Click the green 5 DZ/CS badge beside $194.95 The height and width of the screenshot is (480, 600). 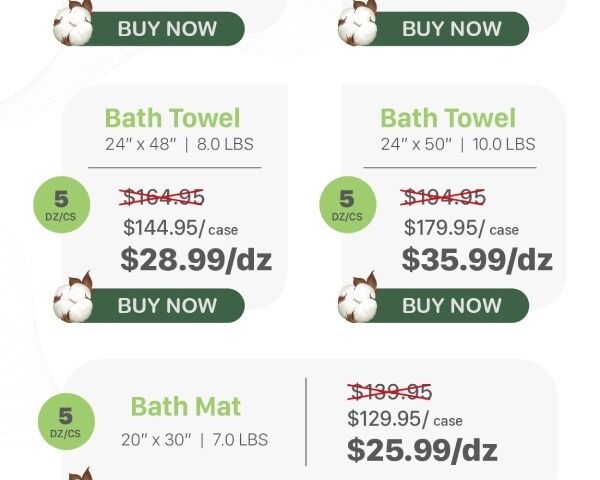pyautogui.click(x=346, y=203)
